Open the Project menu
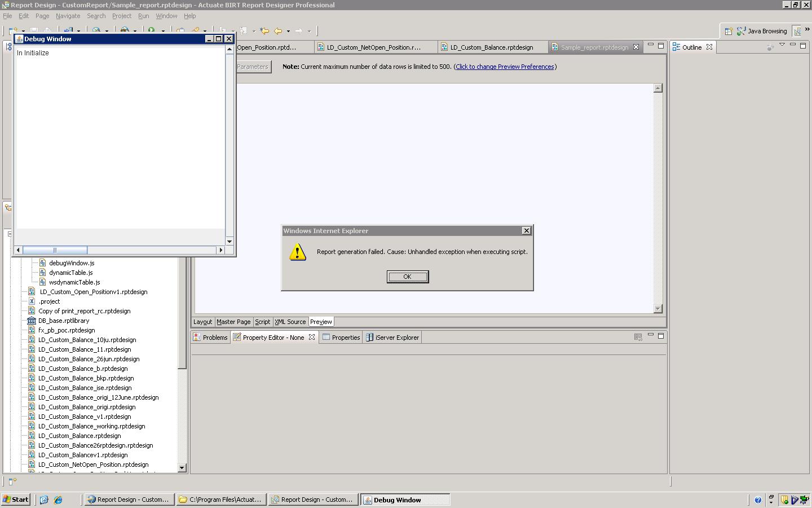The image size is (812, 508). [122, 16]
